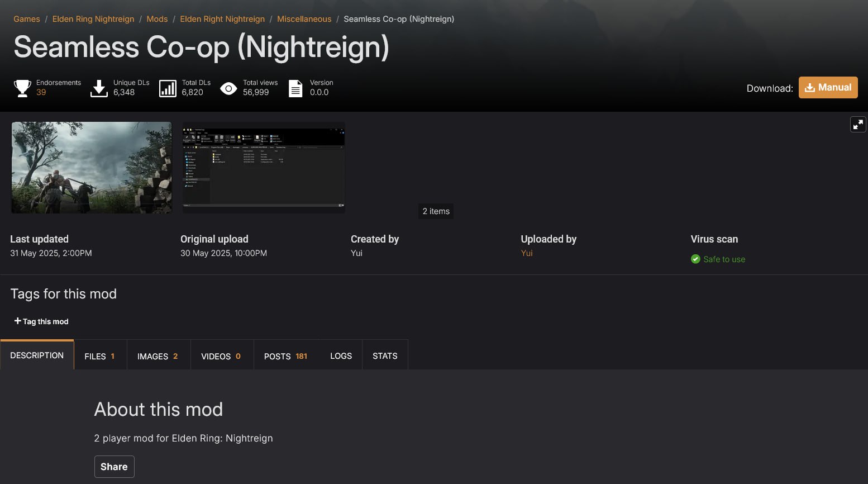The width and height of the screenshot is (868, 484).
Task: Select the Description tab
Action: 37,355
